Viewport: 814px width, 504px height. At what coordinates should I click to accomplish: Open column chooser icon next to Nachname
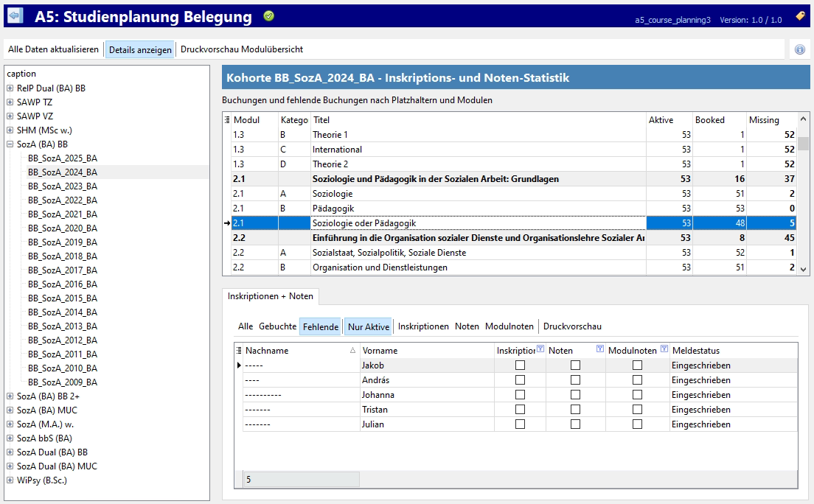coord(239,351)
